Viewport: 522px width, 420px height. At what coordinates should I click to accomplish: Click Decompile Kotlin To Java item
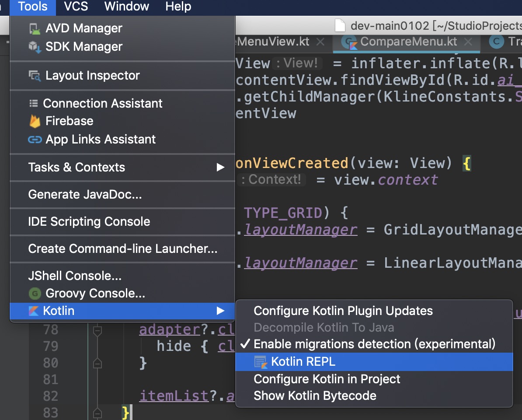(374, 328)
